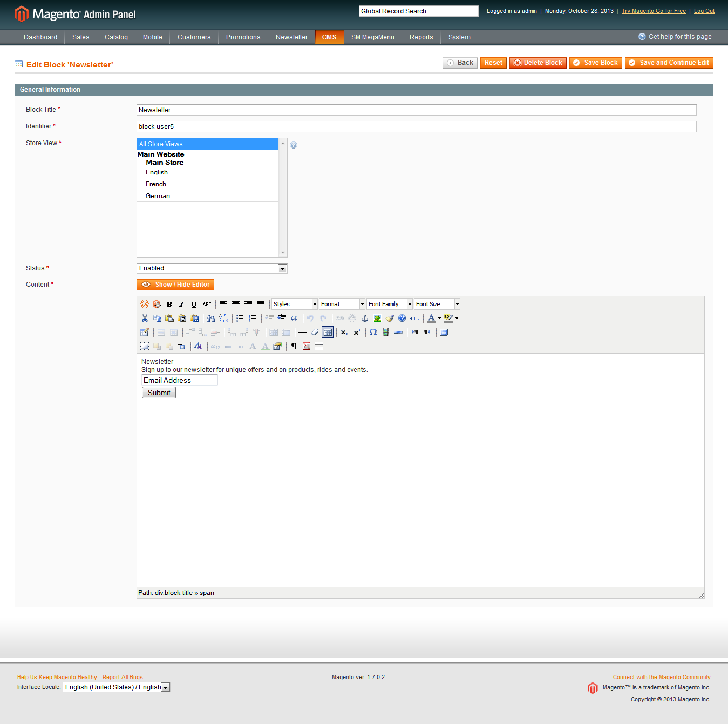
Task: Click the Omega special character icon
Action: 373,332
